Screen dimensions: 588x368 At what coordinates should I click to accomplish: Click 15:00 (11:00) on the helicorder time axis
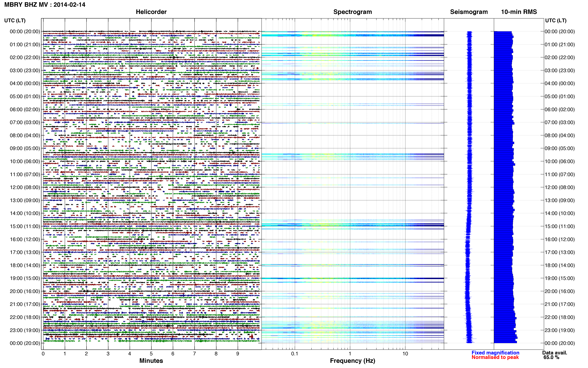tap(25, 226)
